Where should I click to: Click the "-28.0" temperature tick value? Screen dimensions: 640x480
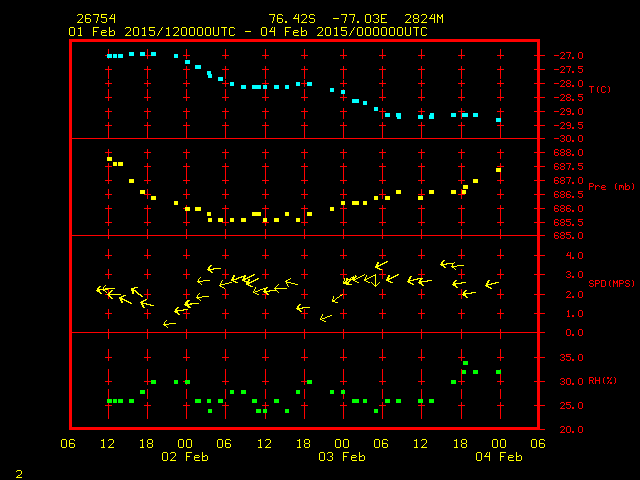pyautogui.click(x=568, y=84)
